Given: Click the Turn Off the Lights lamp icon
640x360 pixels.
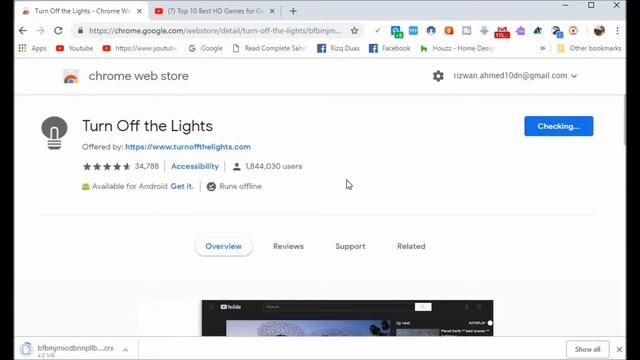Looking at the screenshot, I should tap(54, 133).
